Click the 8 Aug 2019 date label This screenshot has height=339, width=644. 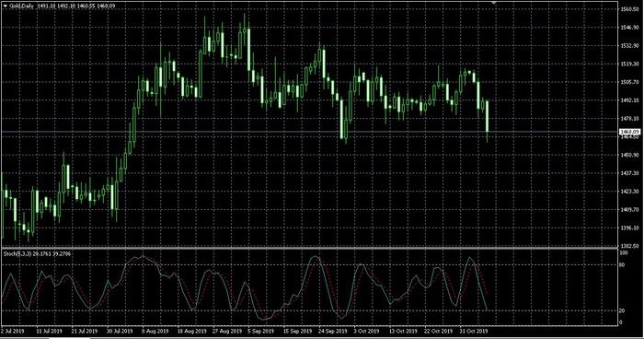click(155, 331)
